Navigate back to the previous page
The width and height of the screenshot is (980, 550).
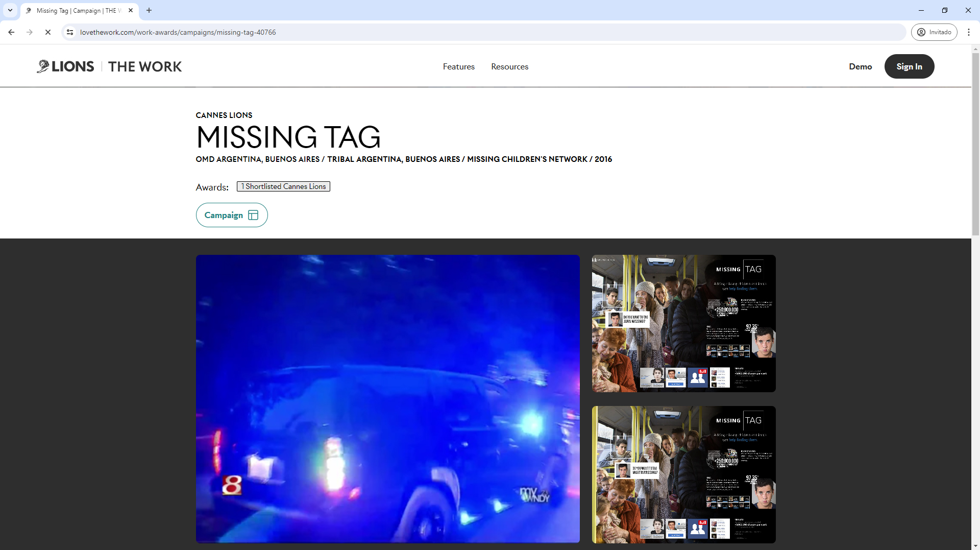click(11, 32)
